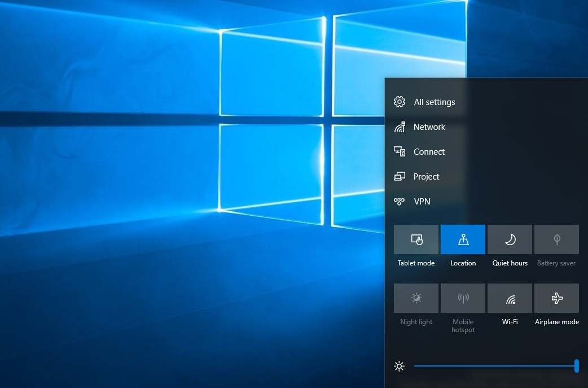
Task: Toggle the Battery saver tile
Action: [x=556, y=239]
